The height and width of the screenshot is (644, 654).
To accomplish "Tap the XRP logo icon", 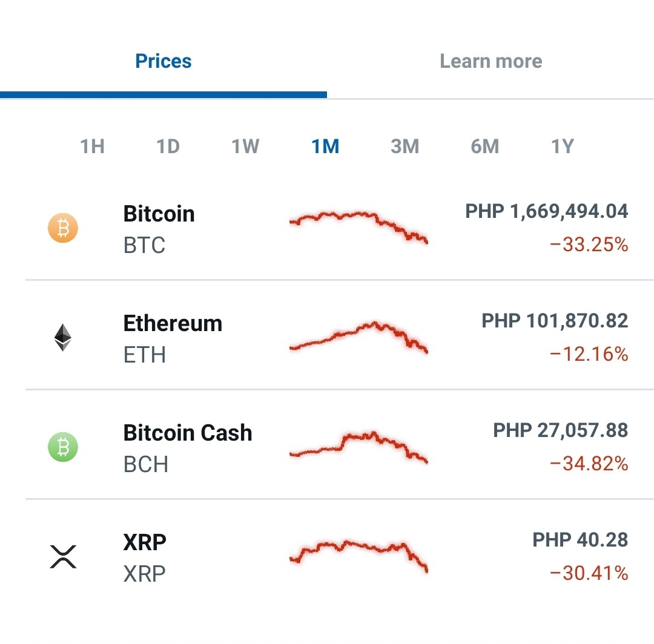I will pyautogui.click(x=63, y=556).
